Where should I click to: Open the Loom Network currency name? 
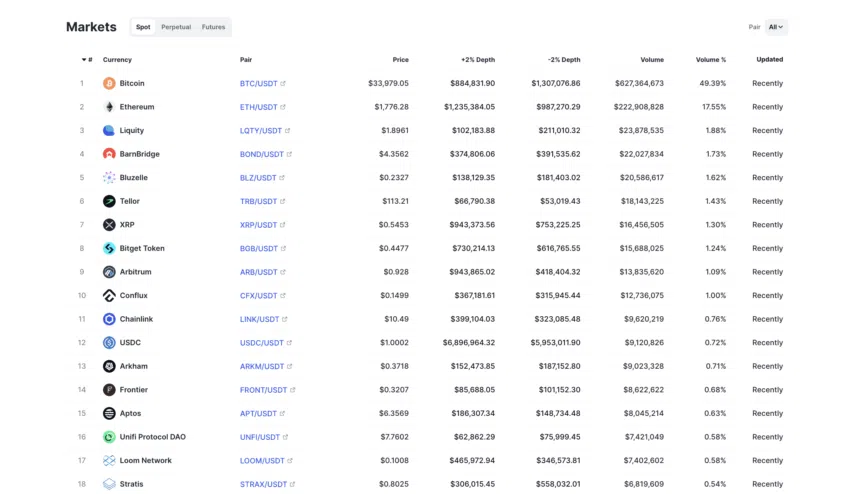(145, 461)
